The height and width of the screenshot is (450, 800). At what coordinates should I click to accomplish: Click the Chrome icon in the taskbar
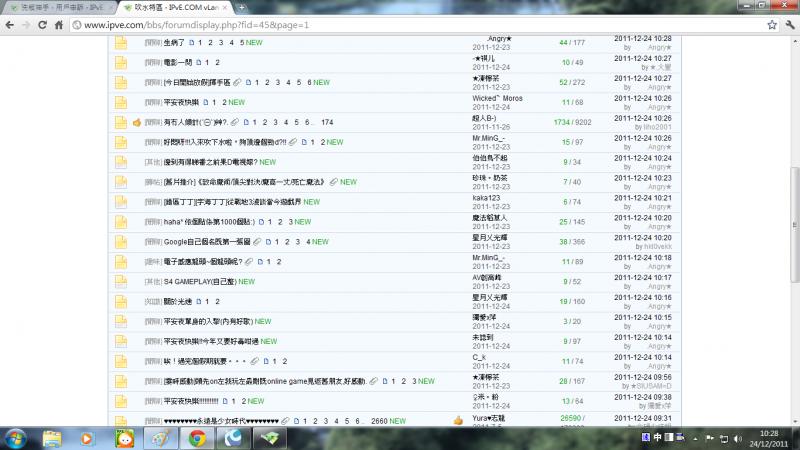point(197,437)
